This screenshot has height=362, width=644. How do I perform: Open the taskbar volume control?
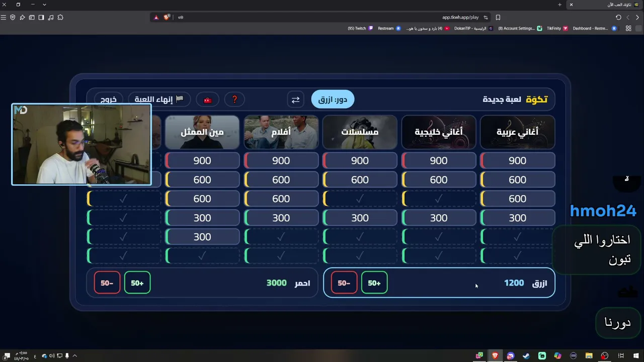tap(52, 356)
